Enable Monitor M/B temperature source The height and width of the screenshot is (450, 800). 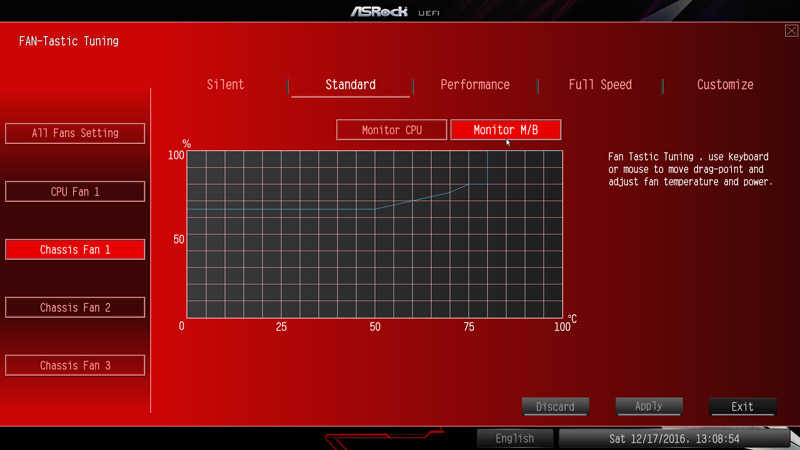(x=506, y=130)
